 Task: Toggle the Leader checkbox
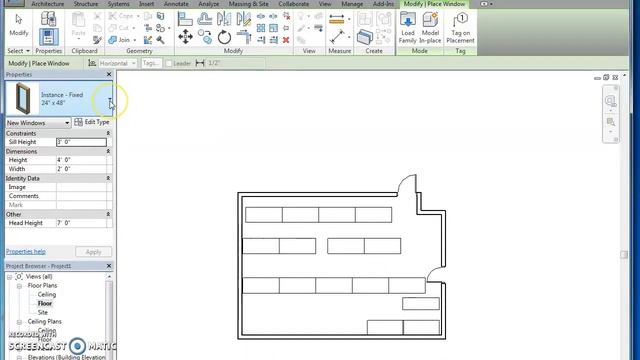click(169, 64)
